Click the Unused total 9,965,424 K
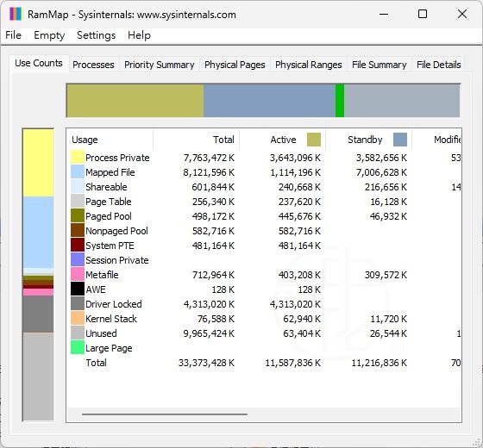The width and height of the screenshot is (483, 448). 209,333
